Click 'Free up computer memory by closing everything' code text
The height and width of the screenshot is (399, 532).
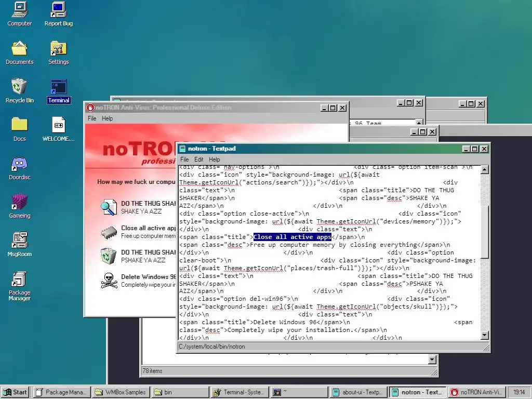(x=333, y=245)
